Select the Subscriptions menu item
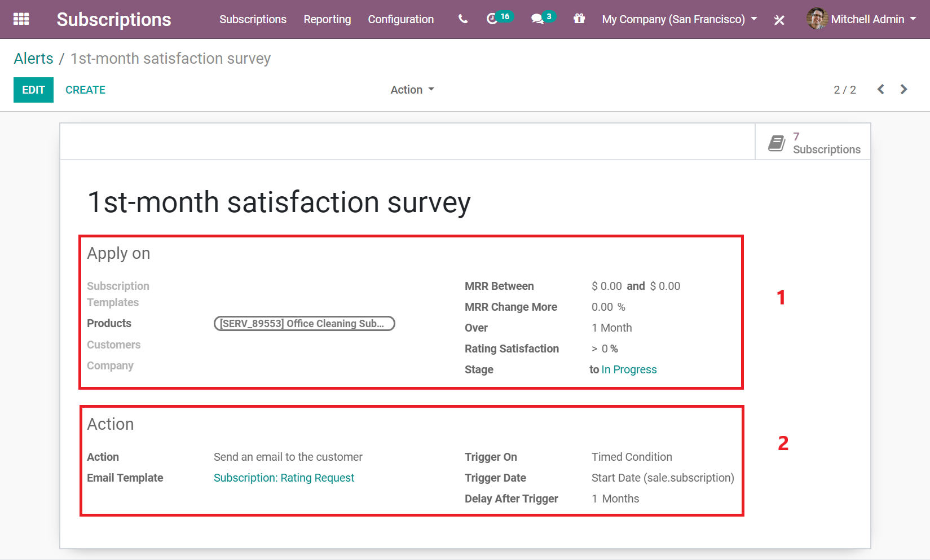The width and height of the screenshot is (930, 560). tap(253, 19)
